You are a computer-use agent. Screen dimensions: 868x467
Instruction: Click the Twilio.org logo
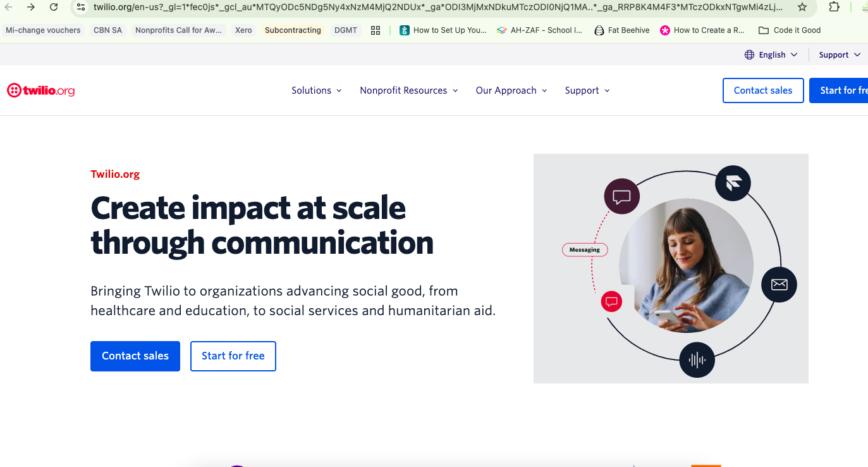click(40, 90)
